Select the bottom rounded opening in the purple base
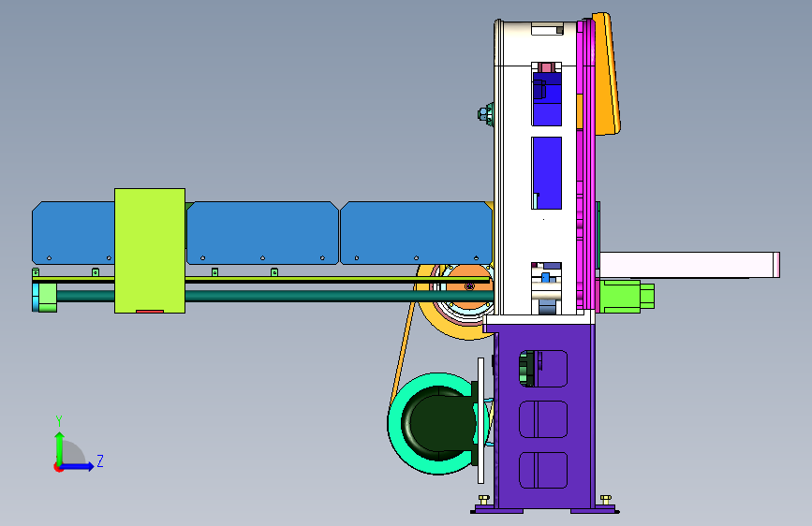Image resolution: width=812 pixels, height=526 pixels. pyautogui.click(x=543, y=470)
